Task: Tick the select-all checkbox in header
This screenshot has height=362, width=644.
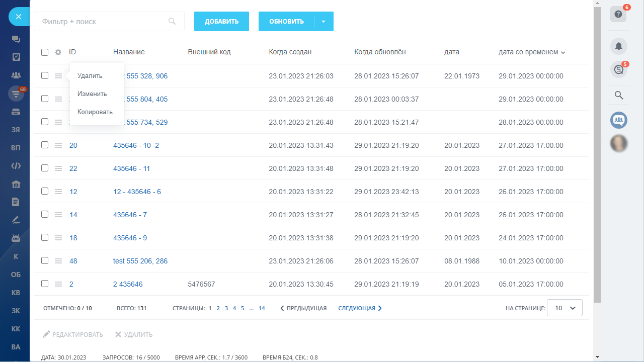Action: [45, 52]
